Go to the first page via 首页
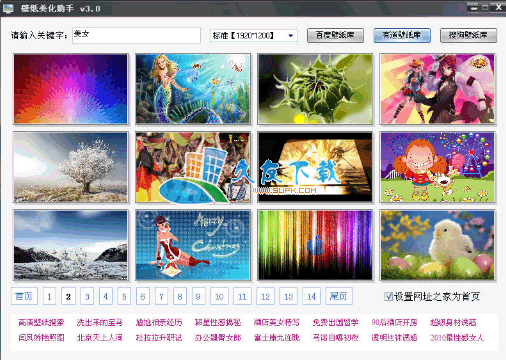The width and height of the screenshot is (506, 360). tap(24, 296)
